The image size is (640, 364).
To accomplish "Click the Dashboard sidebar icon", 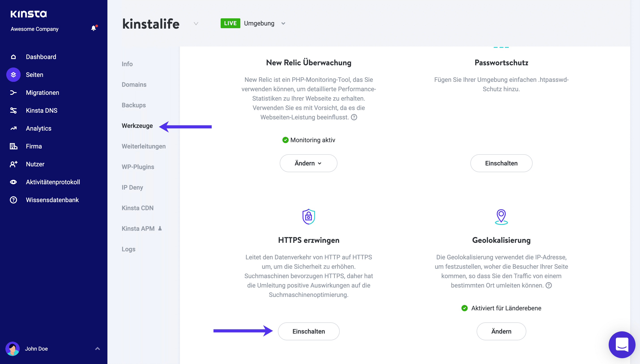I will pos(13,57).
